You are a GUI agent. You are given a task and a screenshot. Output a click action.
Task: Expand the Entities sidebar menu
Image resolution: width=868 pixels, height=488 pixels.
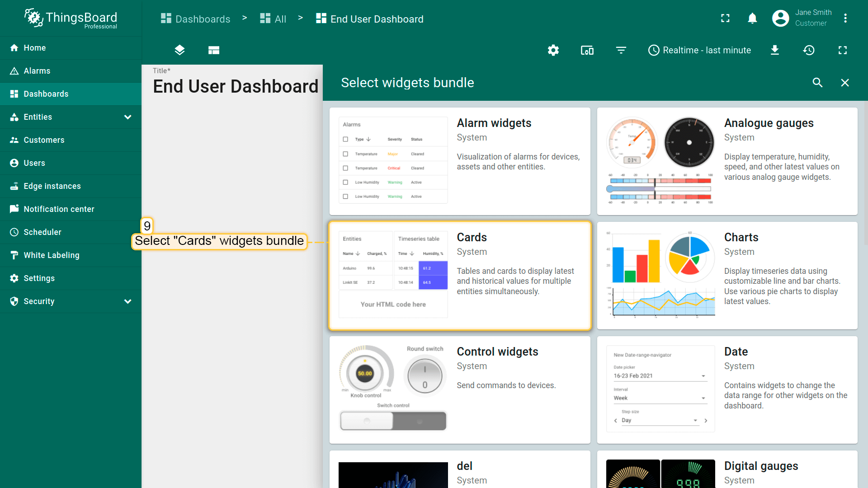(x=127, y=117)
